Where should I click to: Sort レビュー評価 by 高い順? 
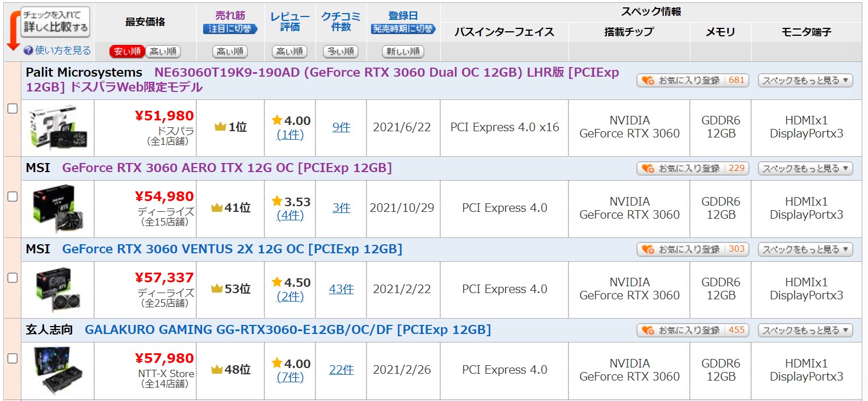pos(289,52)
